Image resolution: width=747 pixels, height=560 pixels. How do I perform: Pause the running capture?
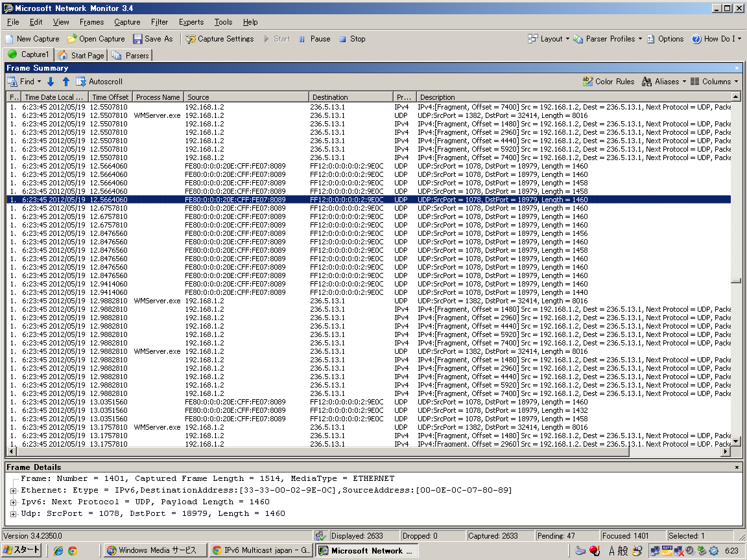click(314, 39)
